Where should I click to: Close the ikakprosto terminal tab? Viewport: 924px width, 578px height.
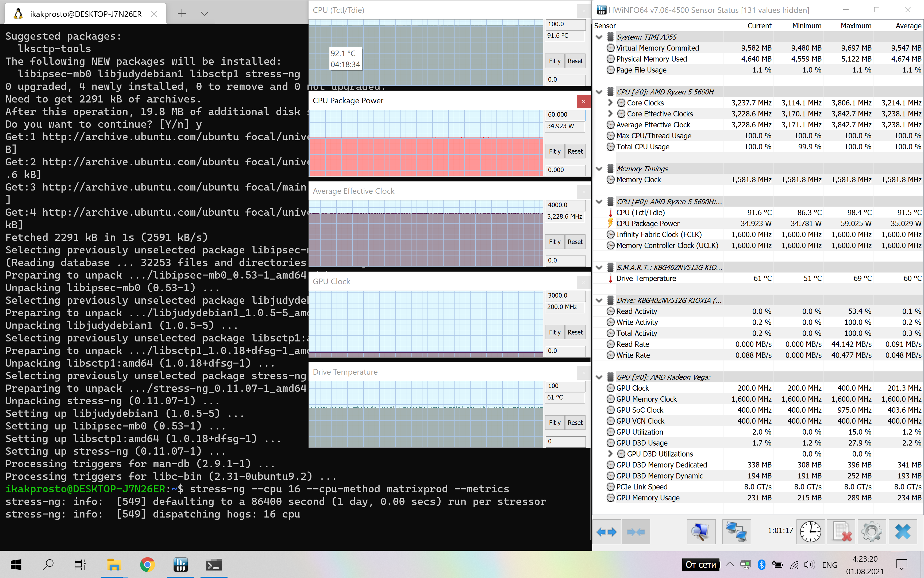coord(154,14)
